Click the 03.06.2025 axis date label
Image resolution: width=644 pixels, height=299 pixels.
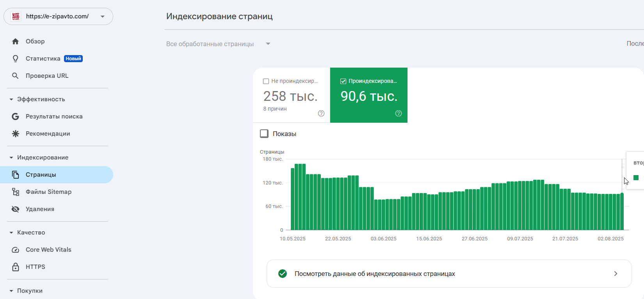(x=384, y=239)
